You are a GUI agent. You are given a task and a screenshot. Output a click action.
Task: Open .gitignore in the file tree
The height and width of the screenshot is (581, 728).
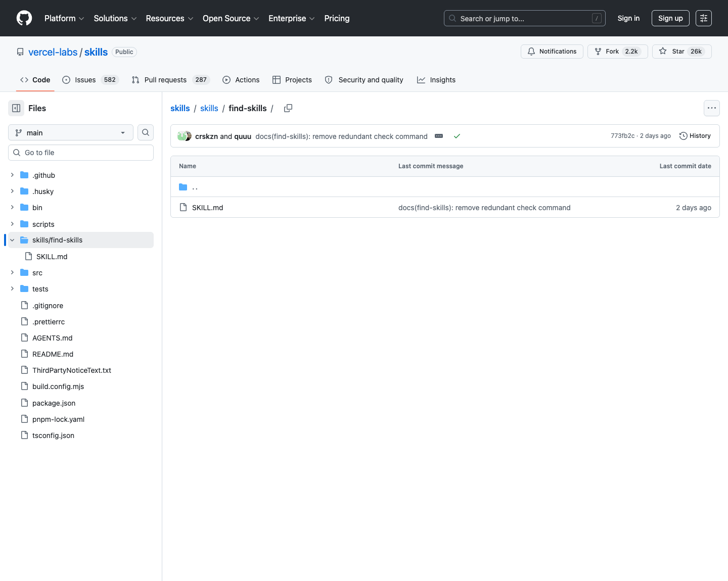click(81, 305)
